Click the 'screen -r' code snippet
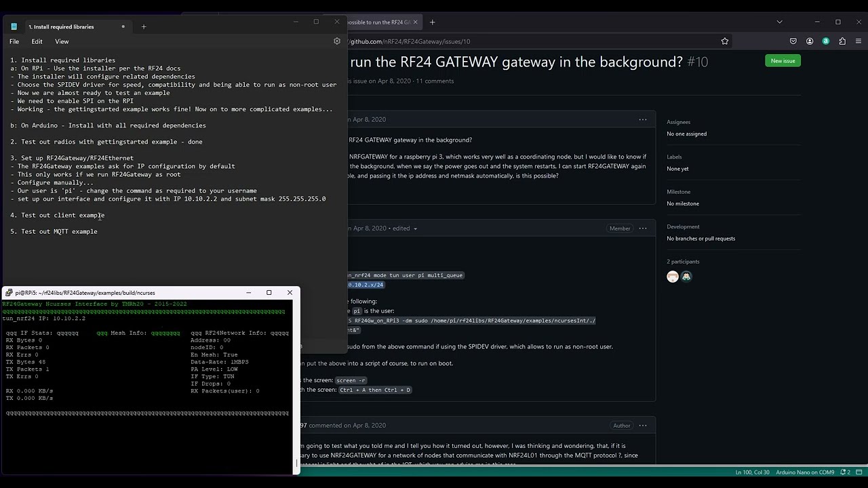 351,380
